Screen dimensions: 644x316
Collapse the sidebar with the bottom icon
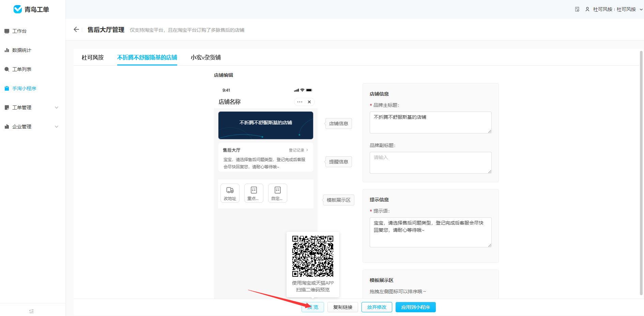click(x=31, y=311)
